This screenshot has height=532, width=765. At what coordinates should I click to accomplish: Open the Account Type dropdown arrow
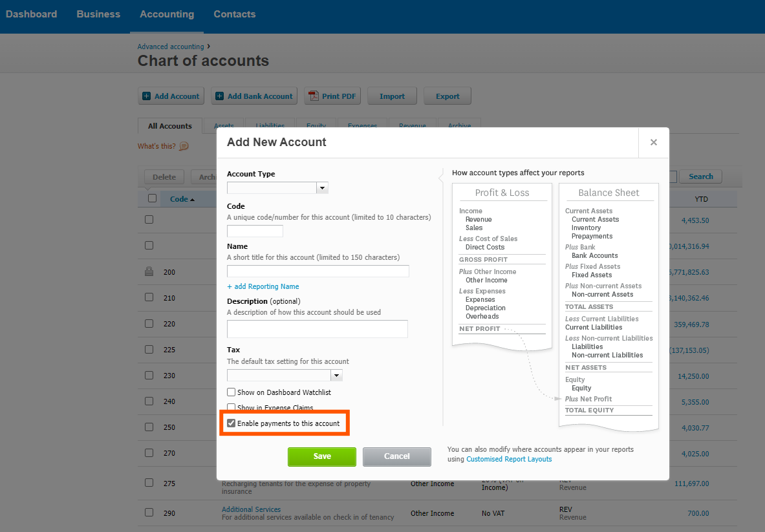pos(322,187)
